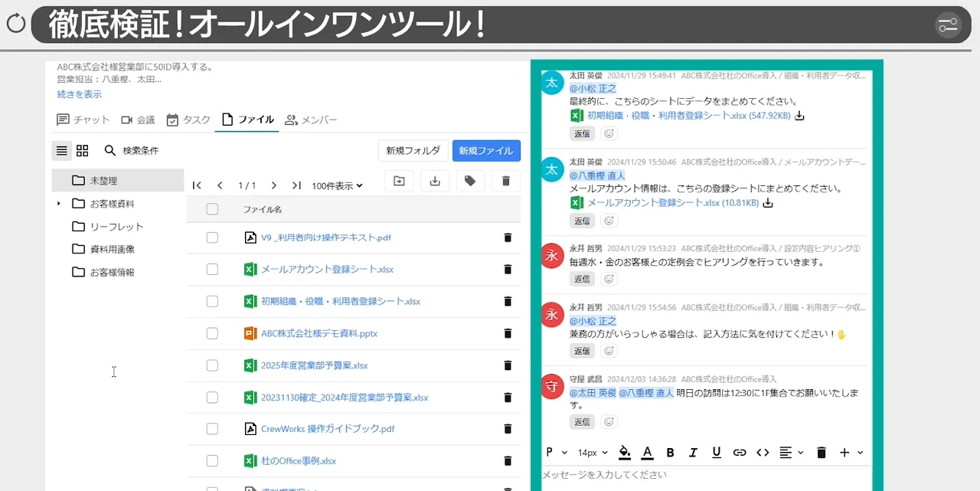Add an emoji reaction to 太田 英俊's first message
Screen dimensions: 980x491
609,133
